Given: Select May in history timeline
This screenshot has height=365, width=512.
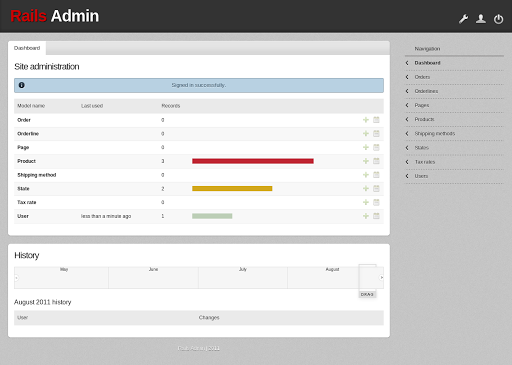Looking at the screenshot, I should tap(64, 269).
